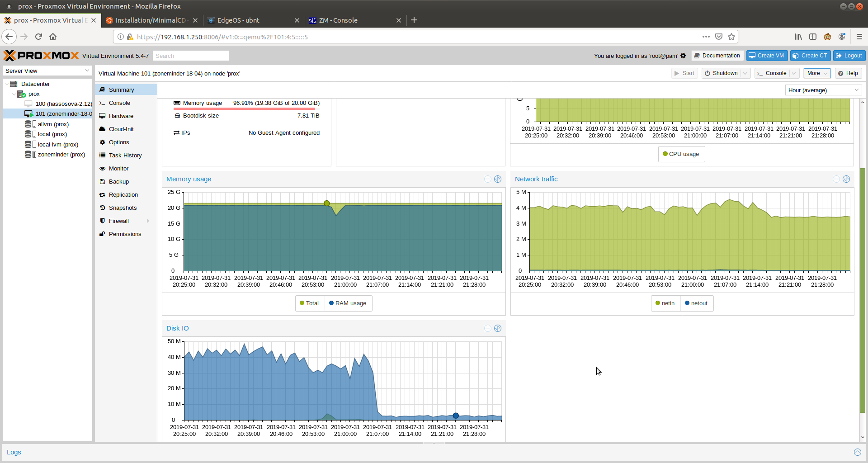Viewport: 868px width, 463px height.
Task: Click the Proxmox search field
Action: tap(190, 56)
